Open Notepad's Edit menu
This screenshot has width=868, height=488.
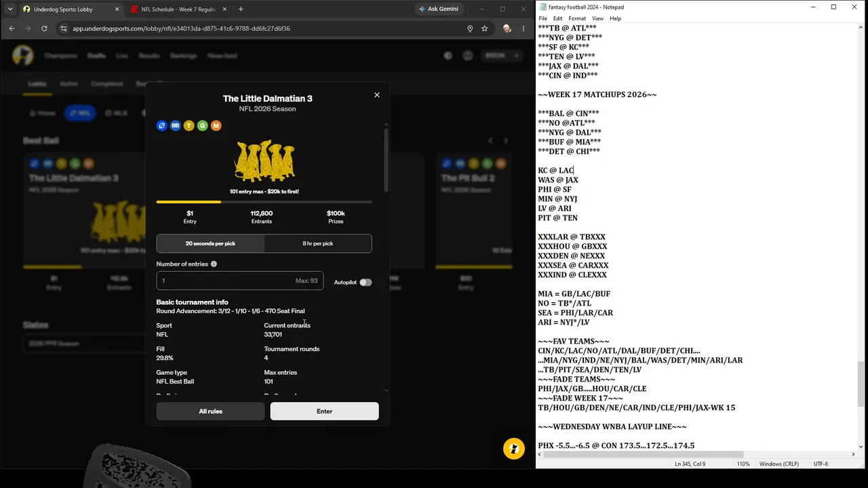(x=557, y=18)
